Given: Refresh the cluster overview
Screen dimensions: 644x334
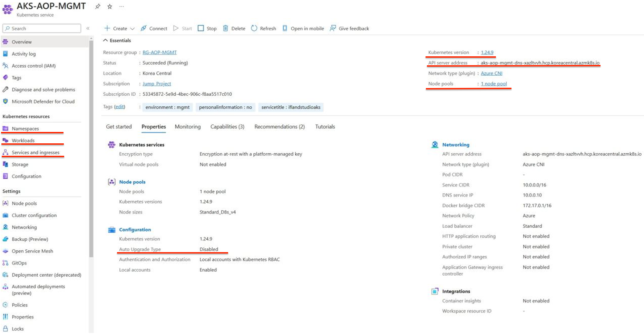Looking at the screenshot, I should click(264, 28).
